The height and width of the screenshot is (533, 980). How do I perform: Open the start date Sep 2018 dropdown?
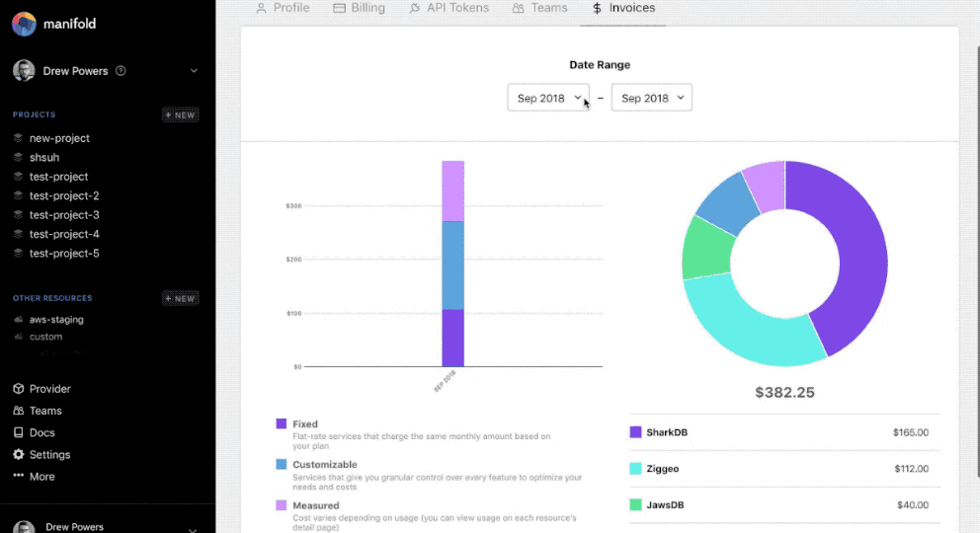click(x=548, y=98)
